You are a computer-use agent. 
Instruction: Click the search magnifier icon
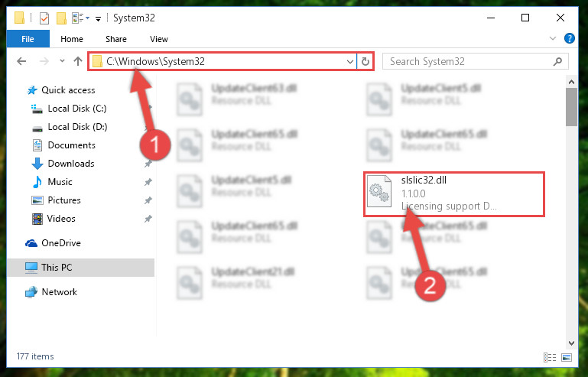coord(557,61)
